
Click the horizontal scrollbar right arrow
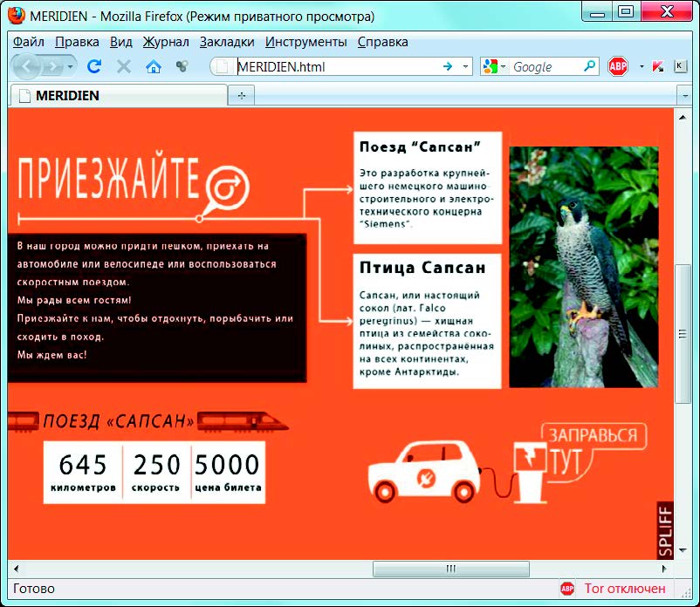[x=664, y=569]
